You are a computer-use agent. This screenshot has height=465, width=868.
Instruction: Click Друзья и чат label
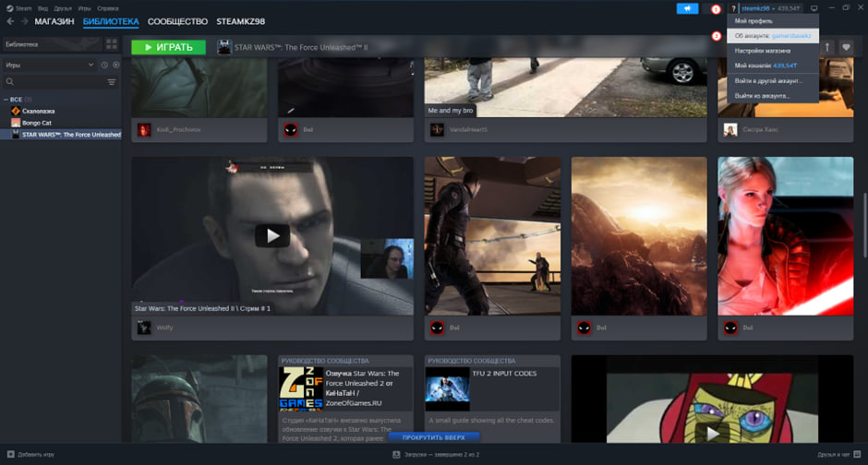[x=833, y=455]
